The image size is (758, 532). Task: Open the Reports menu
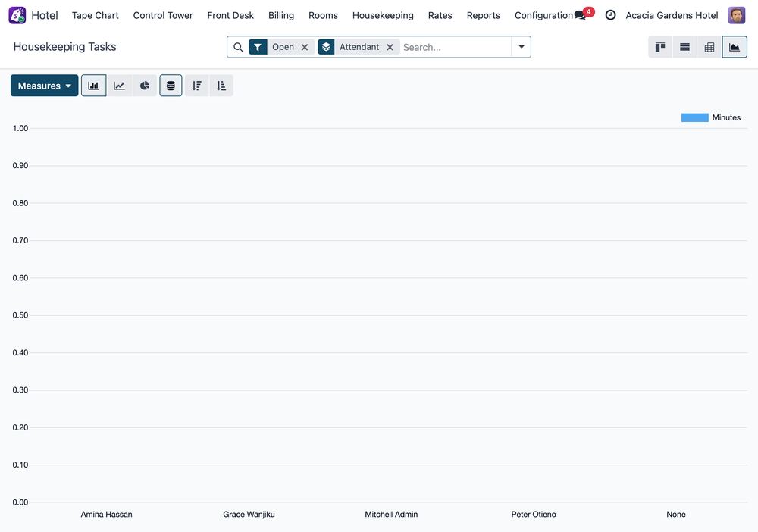(484, 15)
